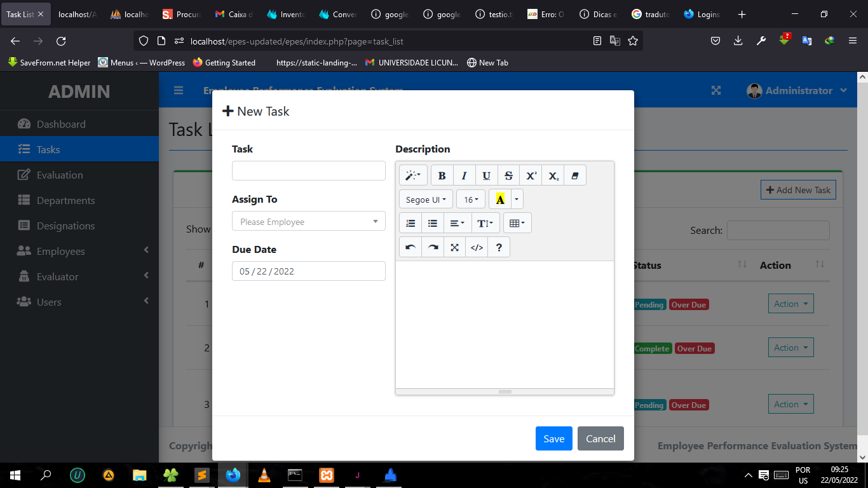868x488 pixels.
Task: Apply the yellow highlight A recent color
Action: point(500,200)
